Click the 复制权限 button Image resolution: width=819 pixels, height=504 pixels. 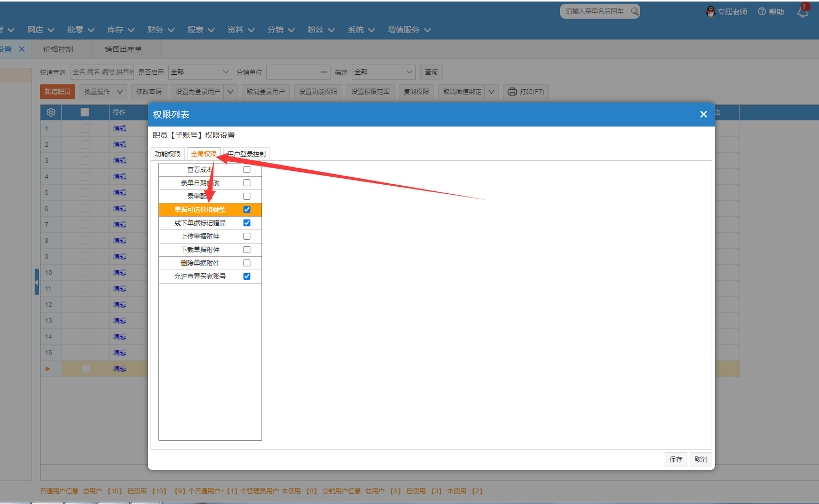[x=416, y=92]
